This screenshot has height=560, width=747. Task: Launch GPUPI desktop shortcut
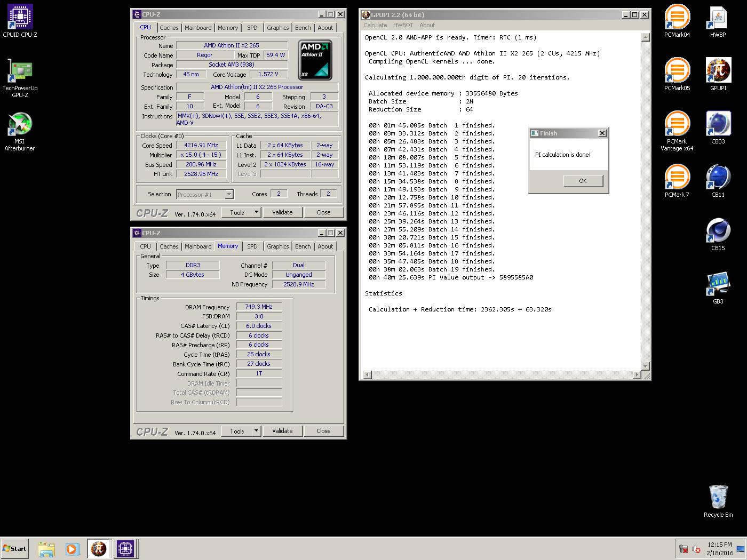718,75
